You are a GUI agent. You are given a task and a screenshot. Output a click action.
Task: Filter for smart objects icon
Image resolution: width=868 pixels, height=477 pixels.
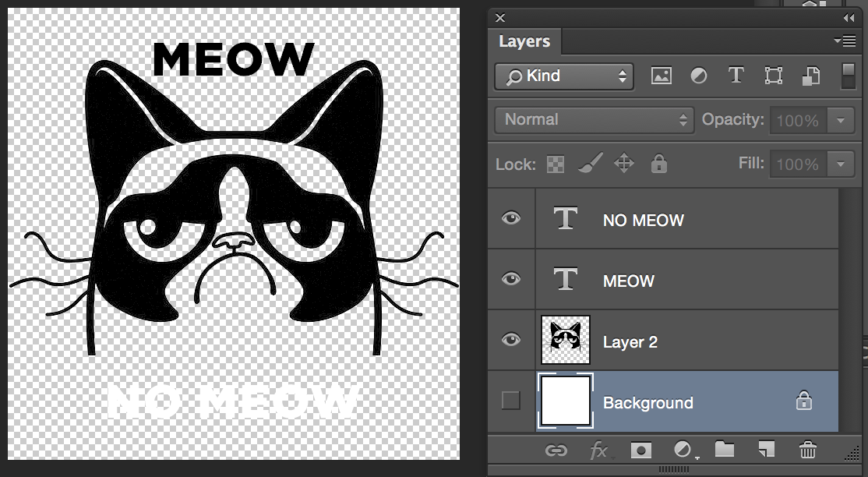point(810,76)
